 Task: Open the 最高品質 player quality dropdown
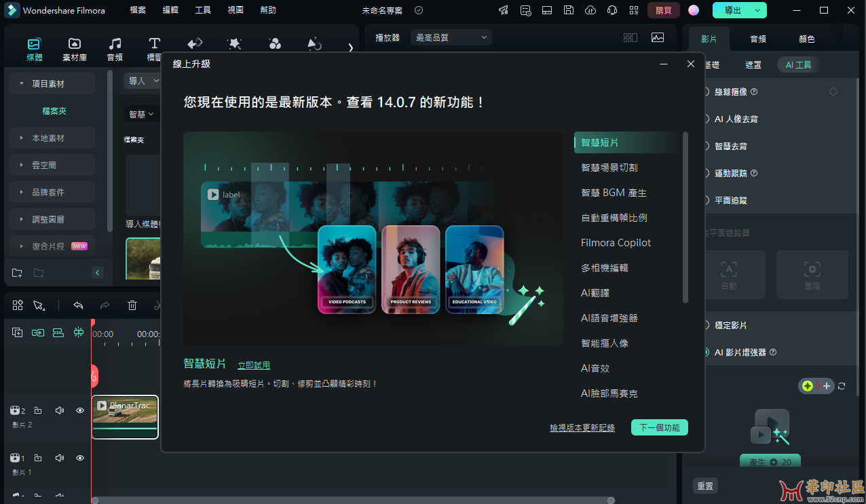click(x=451, y=37)
